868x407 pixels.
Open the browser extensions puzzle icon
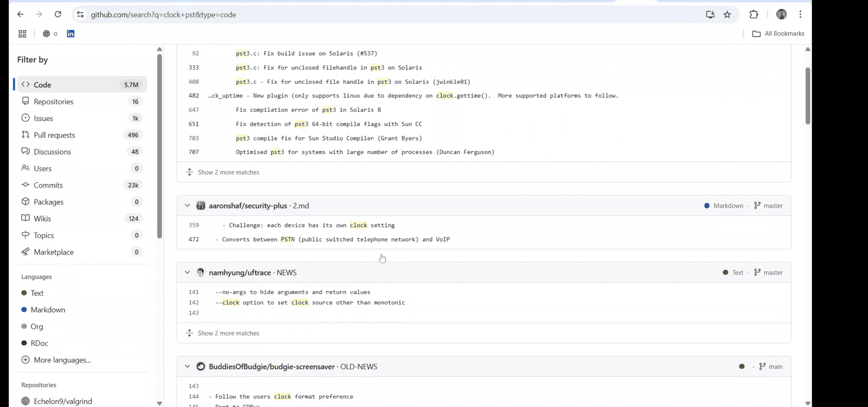754,14
